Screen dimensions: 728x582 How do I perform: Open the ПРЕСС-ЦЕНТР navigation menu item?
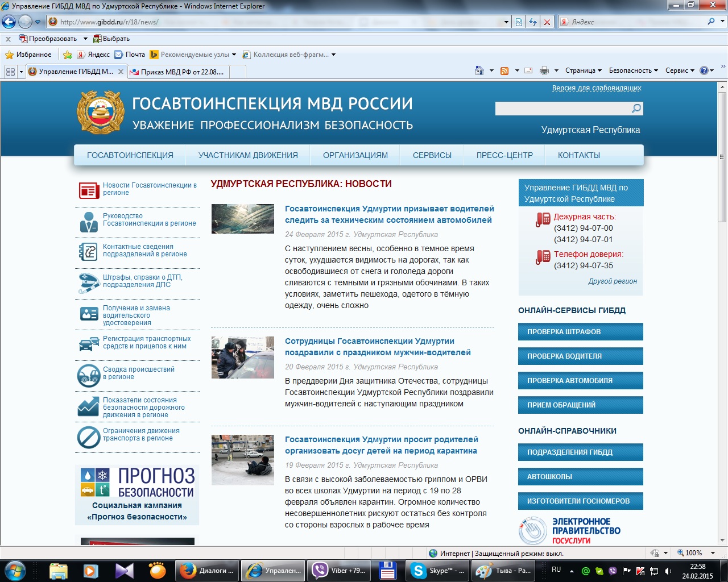(x=504, y=155)
